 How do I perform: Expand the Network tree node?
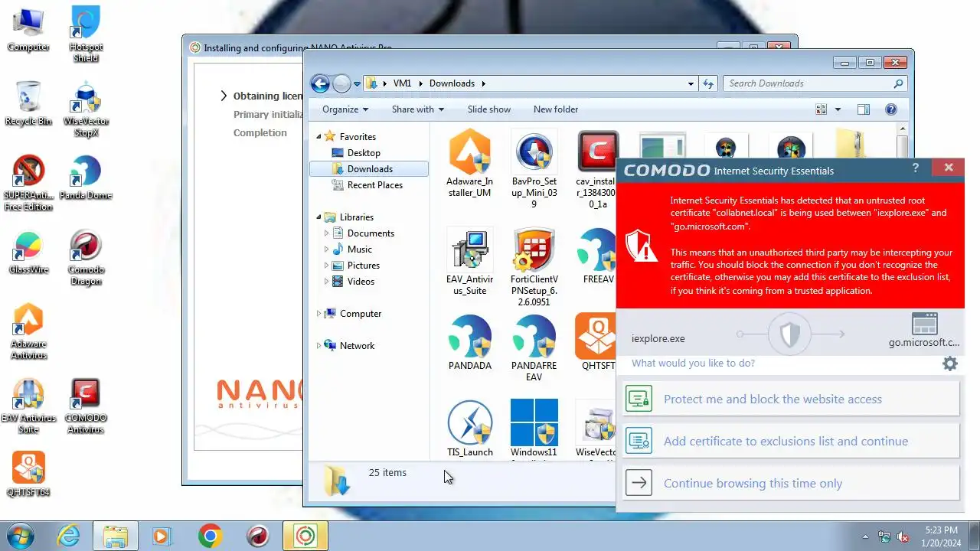(x=319, y=345)
